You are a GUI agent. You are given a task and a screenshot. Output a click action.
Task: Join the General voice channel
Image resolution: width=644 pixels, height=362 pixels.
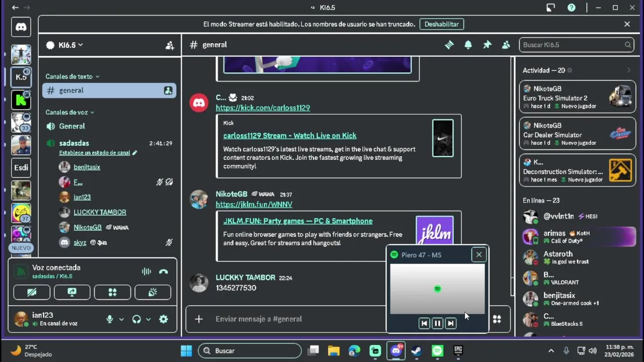pyautogui.click(x=109, y=126)
